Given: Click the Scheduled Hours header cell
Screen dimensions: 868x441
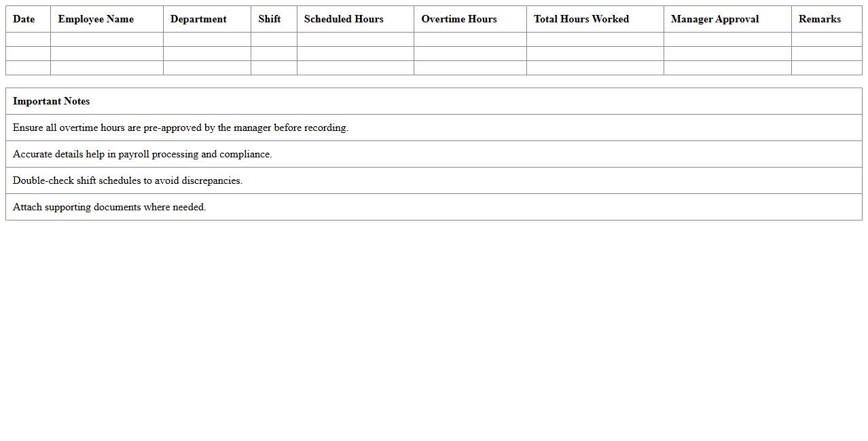Looking at the screenshot, I should pyautogui.click(x=344, y=19).
